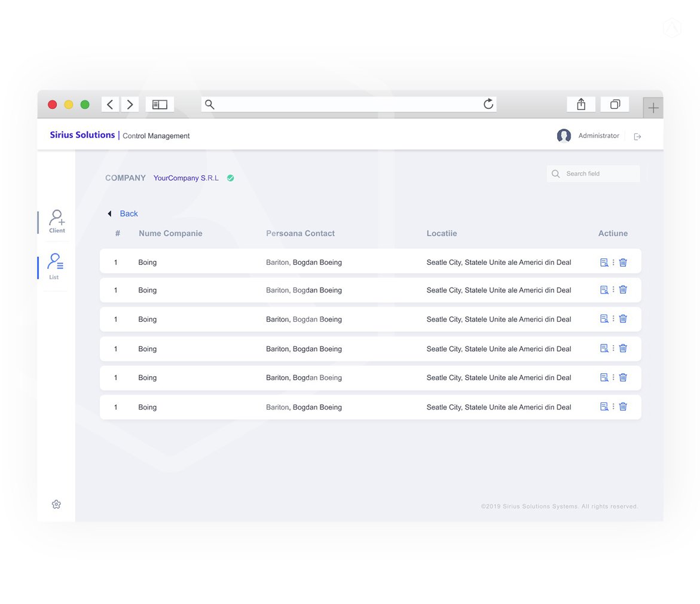View details of the third Boing row
The width and height of the screenshot is (700, 604).
[x=604, y=319]
